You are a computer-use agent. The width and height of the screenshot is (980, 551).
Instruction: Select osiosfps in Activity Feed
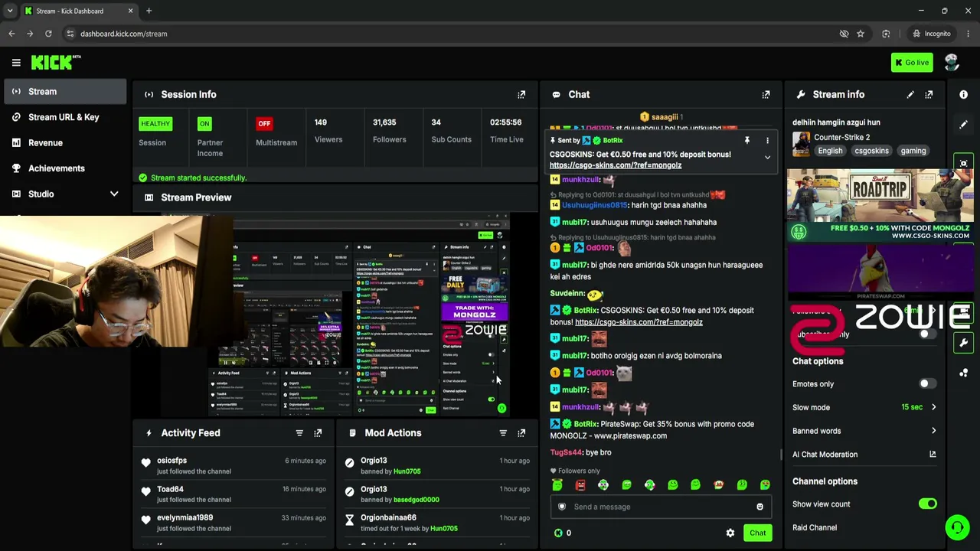click(x=171, y=461)
